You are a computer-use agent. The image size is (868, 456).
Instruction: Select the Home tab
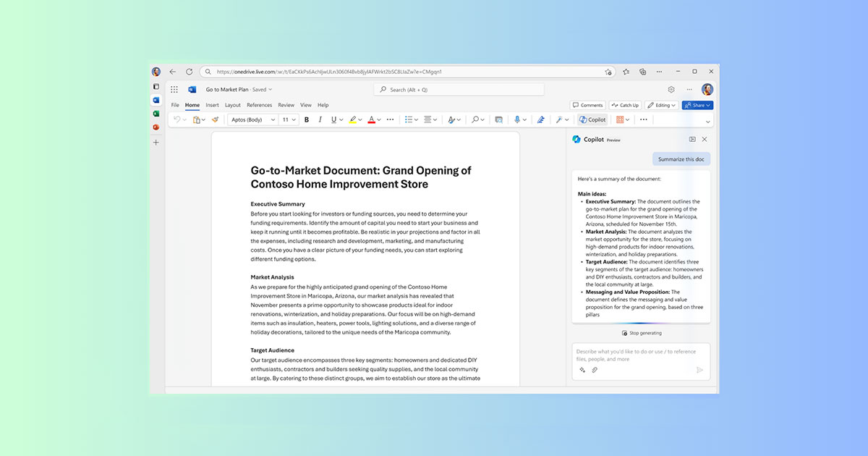click(x=192, y=105)
